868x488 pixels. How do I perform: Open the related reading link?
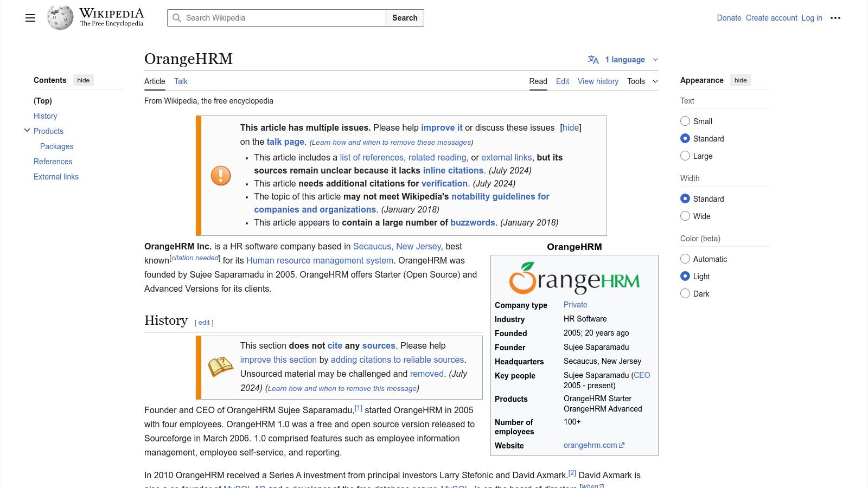click(437, 157)
